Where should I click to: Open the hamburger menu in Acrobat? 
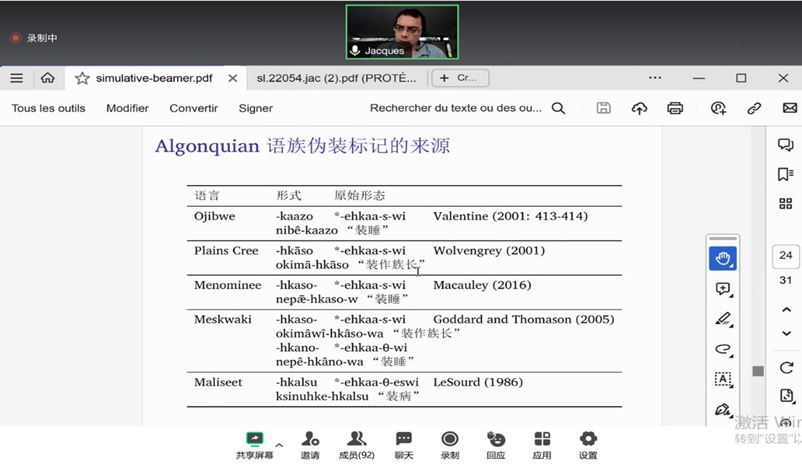16,78
